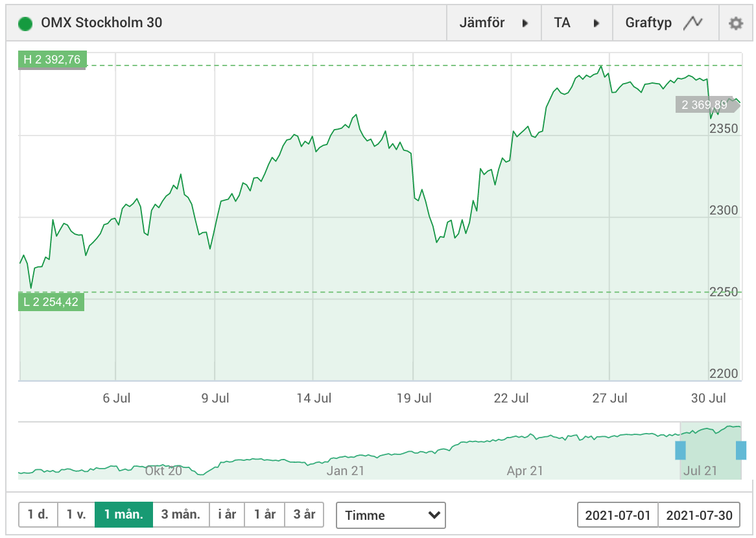
Task: Select the 3 år time range
Action: (304, 515)
